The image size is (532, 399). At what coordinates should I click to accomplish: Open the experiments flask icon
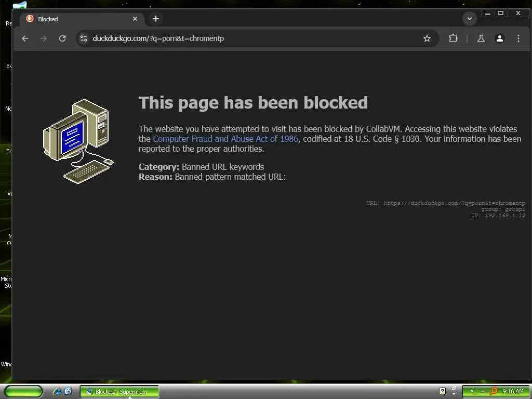click(481, 38)
